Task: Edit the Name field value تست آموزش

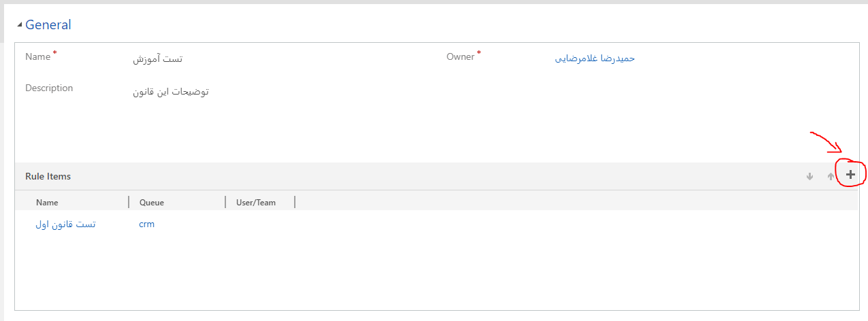Action: (157, 59)
